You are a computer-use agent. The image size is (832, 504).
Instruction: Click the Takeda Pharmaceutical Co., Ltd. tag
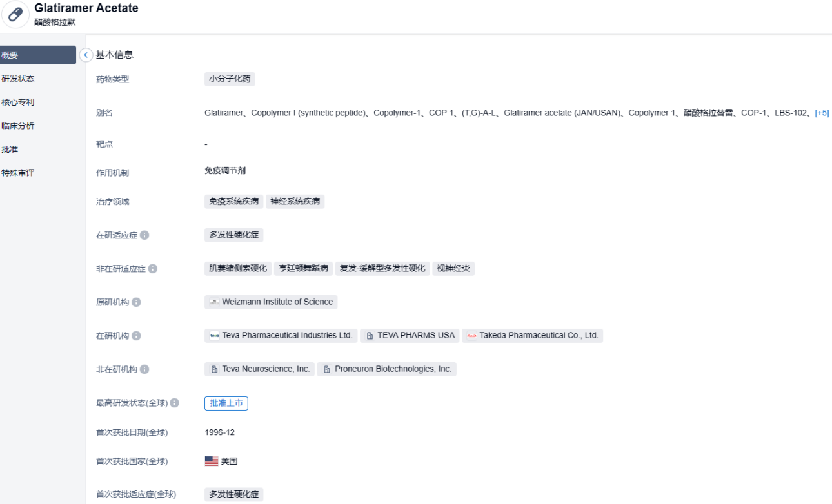click(x=532, y=336)
